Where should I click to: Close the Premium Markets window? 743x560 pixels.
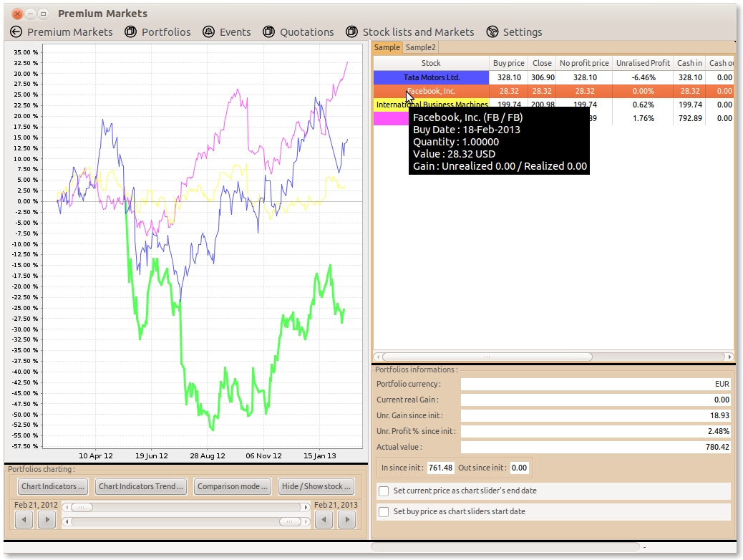tap(17, 14)
